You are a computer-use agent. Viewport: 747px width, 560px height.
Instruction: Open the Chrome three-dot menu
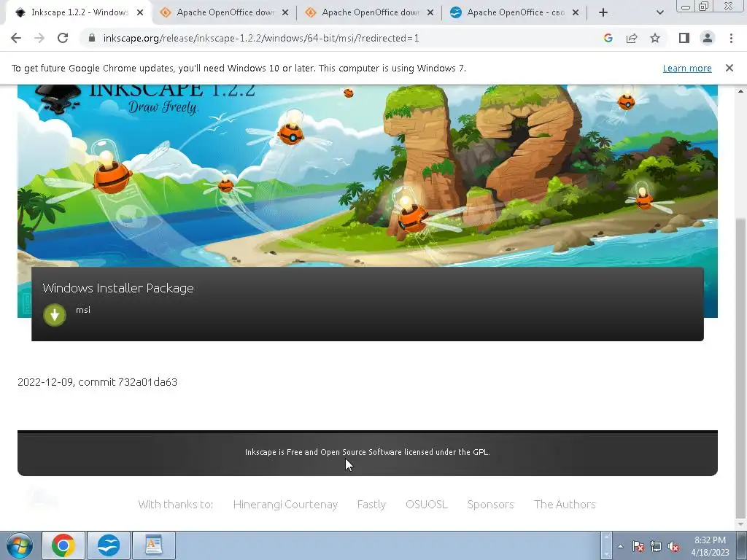pyautogui.click(x=731, y=38)
